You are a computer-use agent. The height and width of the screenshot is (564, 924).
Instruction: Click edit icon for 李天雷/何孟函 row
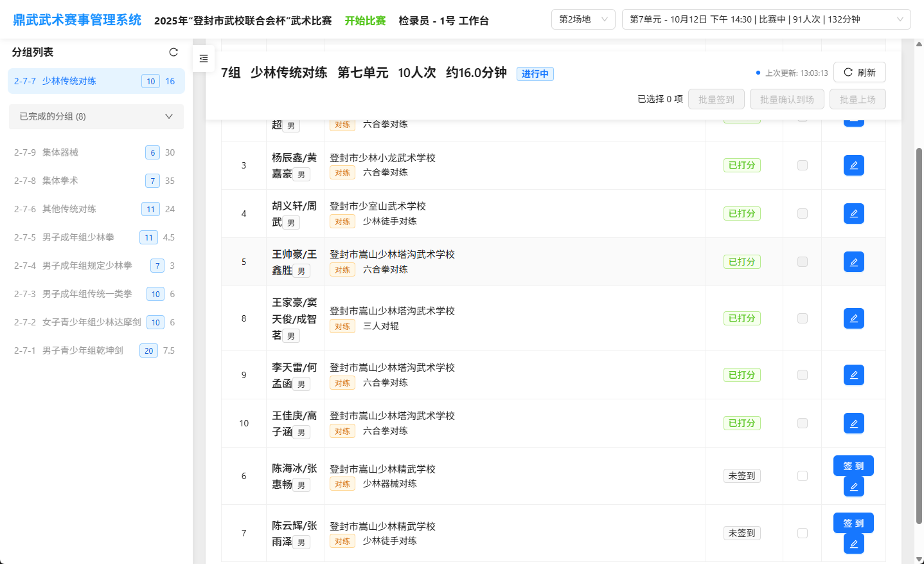[853, 375]
